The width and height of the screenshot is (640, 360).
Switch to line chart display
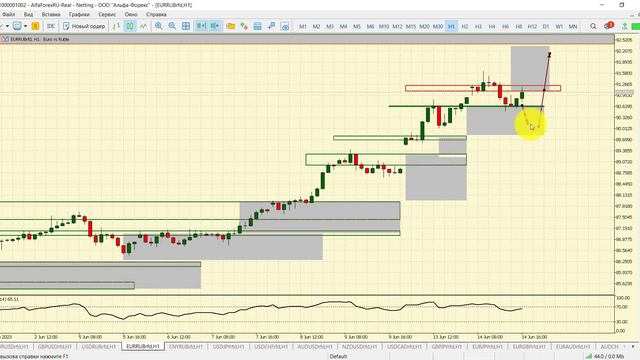click(143, 26)
